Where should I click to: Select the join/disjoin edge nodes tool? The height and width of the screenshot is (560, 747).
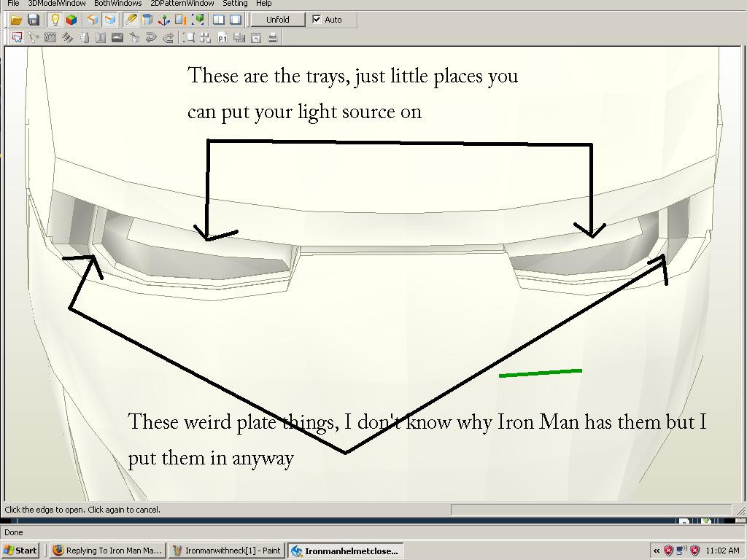click(x=34, y=37)
